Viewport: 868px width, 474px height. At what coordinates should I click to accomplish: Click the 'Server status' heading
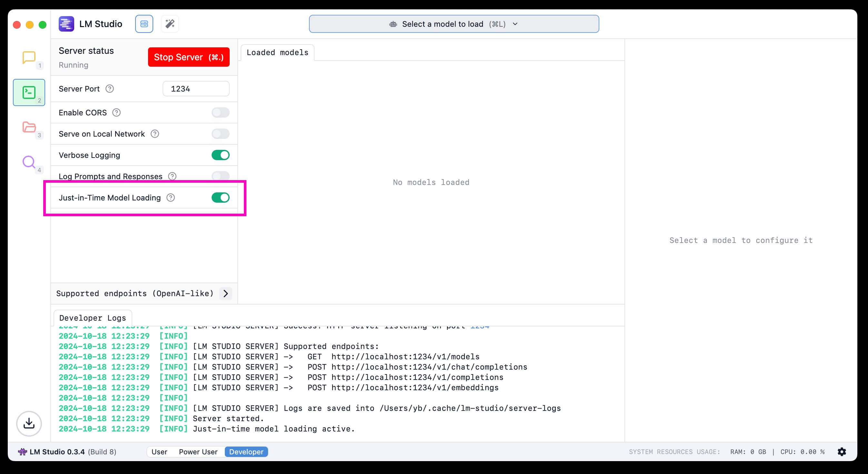click(86, 51)
